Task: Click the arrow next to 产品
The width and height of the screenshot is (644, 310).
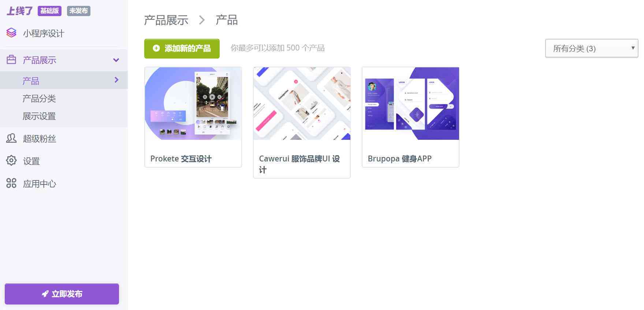Action: click(116, 80)
